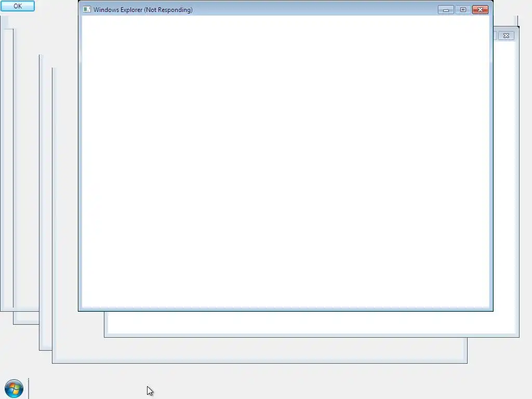
Task: Click the OK button
Action: pos(18,6)
